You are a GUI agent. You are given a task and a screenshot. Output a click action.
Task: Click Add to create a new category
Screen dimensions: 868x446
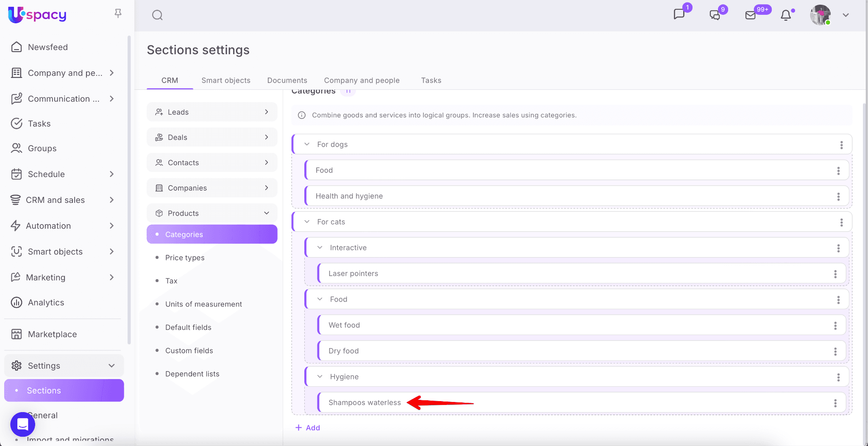coord(308,428)
